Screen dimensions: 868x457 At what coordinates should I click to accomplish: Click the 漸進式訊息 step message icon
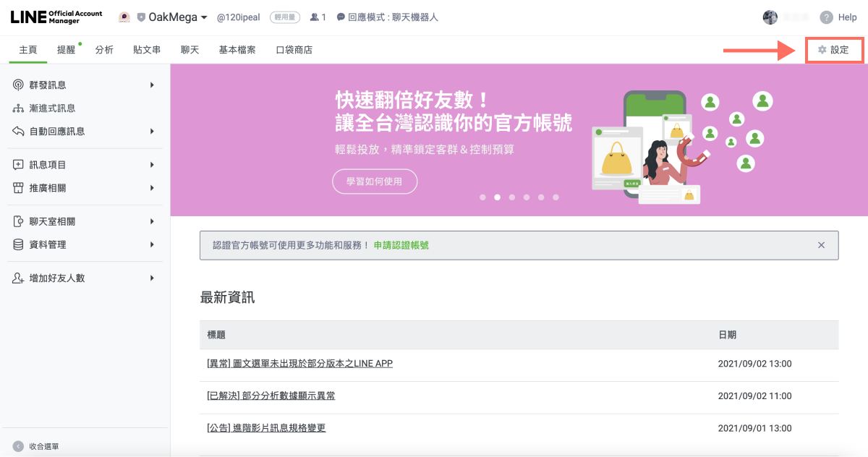point(18,108)
